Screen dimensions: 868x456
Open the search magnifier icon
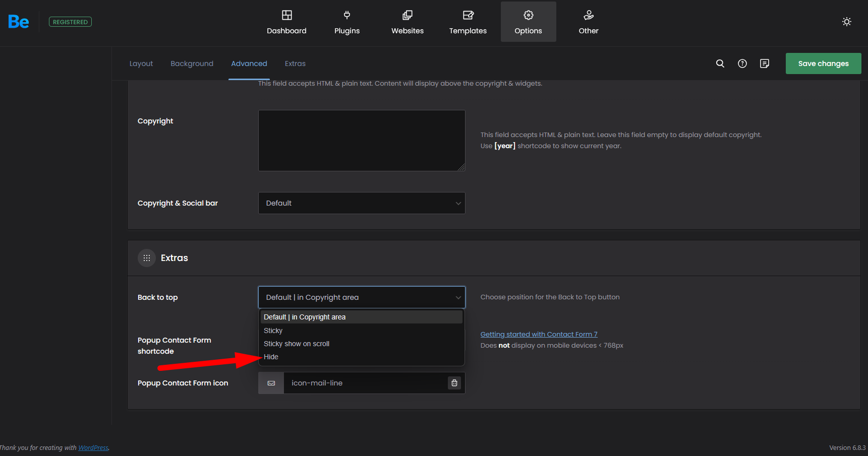click(720, 63)
